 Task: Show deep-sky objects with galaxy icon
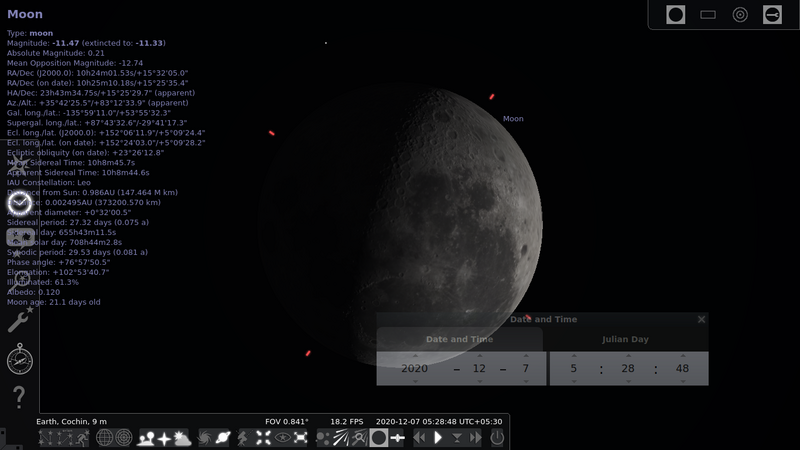(207, 438)
